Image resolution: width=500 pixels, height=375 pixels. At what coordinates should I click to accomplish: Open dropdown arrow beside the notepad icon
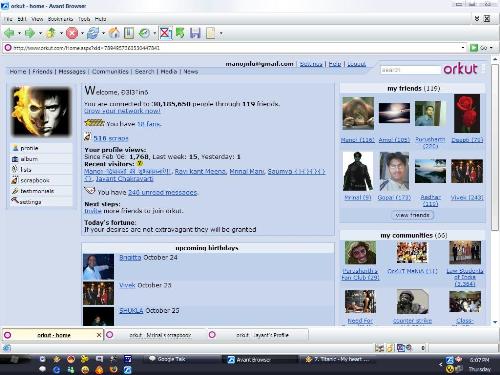pyautogui.click(x=221, y=33)
